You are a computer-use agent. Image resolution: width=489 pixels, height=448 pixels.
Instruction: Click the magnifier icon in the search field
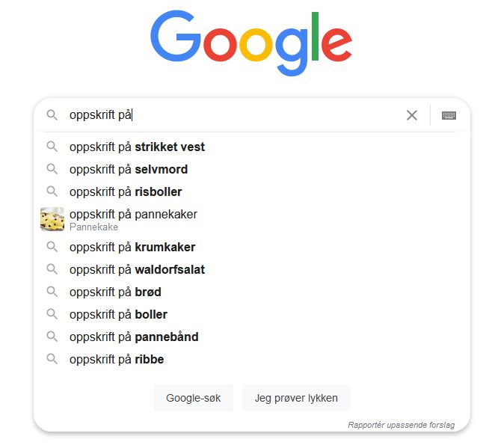coord(52,115)
